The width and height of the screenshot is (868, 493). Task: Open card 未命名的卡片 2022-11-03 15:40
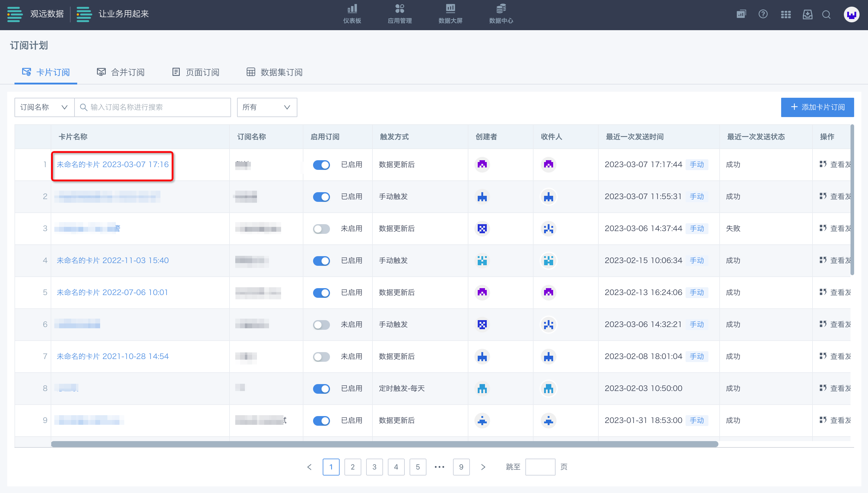pos(112,260)
